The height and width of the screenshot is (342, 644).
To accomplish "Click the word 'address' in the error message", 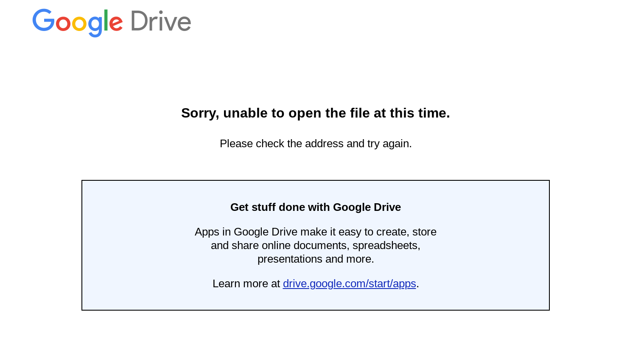I will [324, 143].
